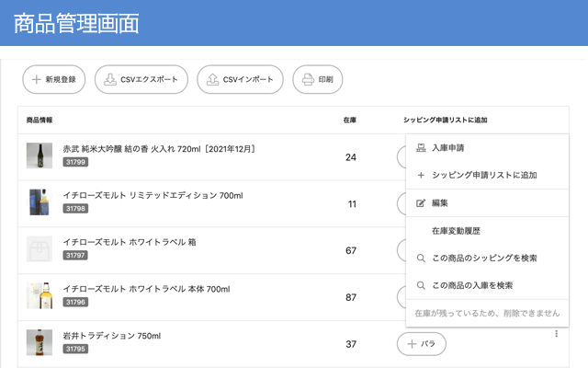Click the 岩井トラディション bottle thumbnail
This screenshot has height=368, width=588.
pos(40,343)
